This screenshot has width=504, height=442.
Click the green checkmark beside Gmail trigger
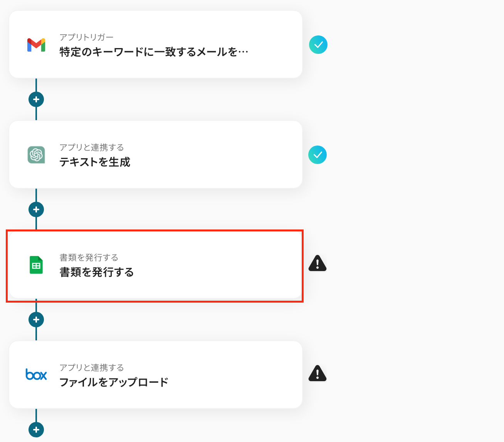click(x=318, y=45)
